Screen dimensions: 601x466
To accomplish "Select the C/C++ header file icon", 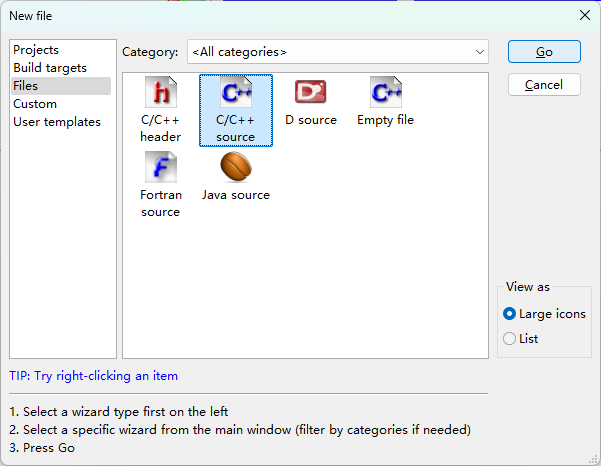I will (x=160, y=93).
